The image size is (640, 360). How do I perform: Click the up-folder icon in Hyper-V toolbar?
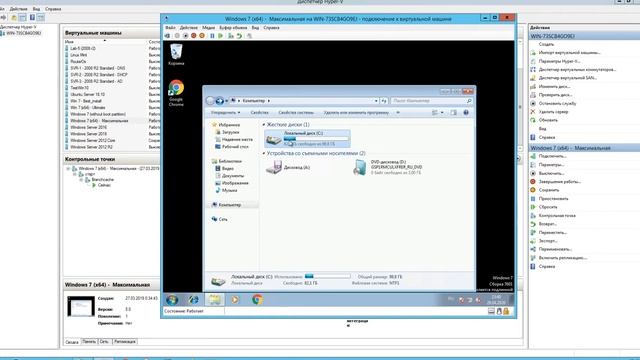tap(14, 18)
